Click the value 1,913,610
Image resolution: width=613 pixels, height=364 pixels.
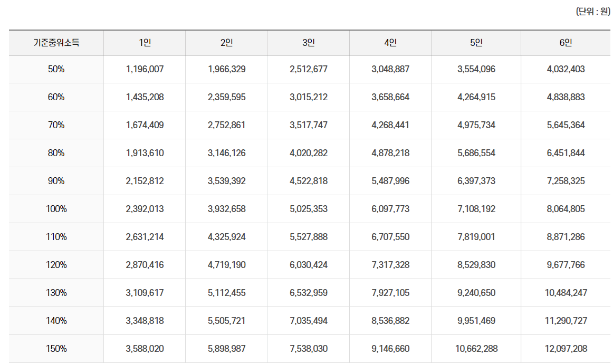145,153
